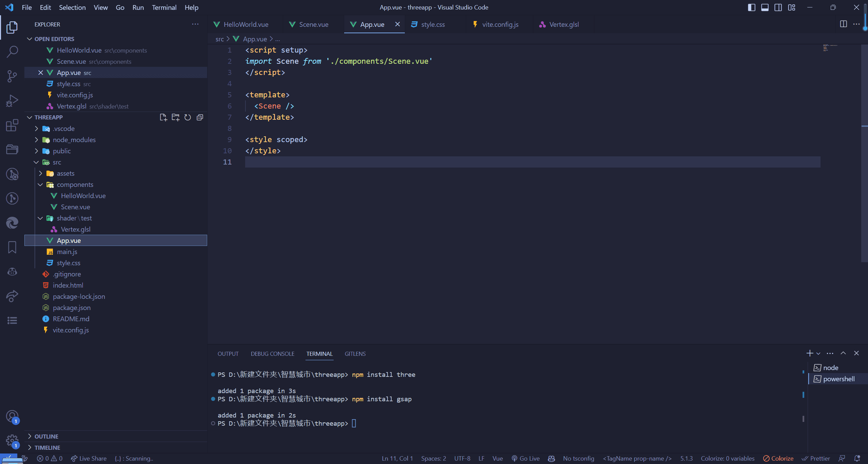This screenshot has height=464, width=868.
Task: Click New File icon in THREEAPP header
Action: pos(163,117)
